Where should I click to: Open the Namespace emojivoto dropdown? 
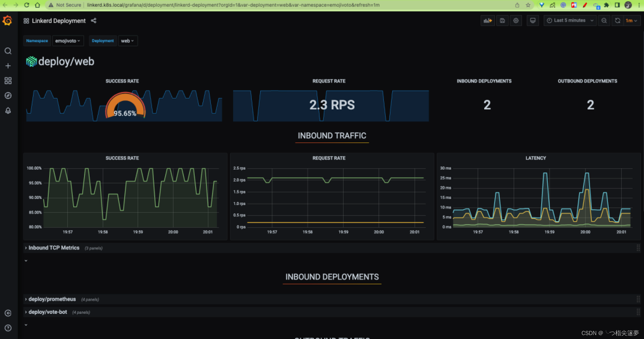pos(68,41)
